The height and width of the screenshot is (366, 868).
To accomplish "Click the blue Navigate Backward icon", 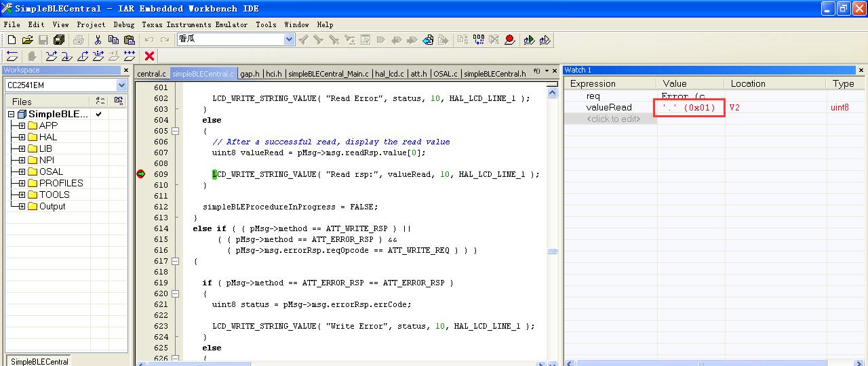I will pos(428,40).
